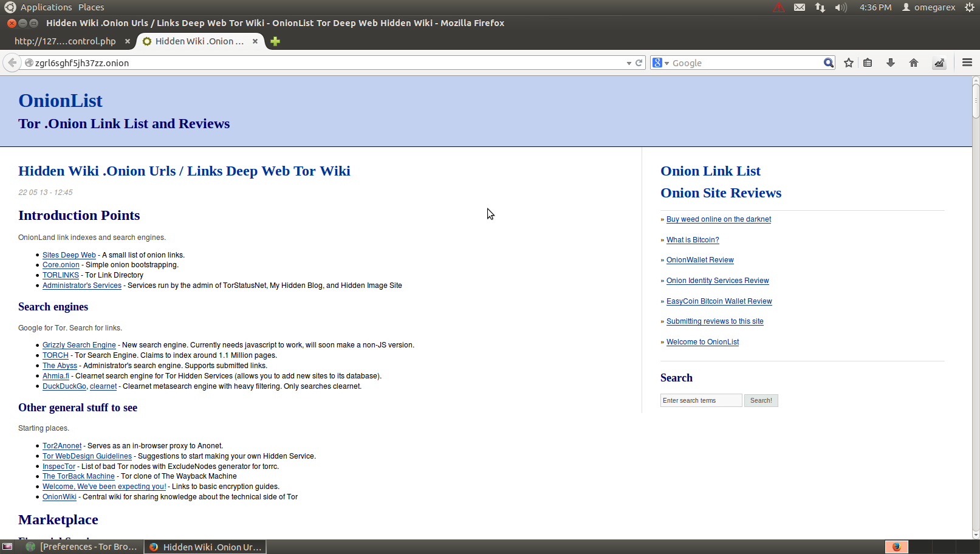This screenshot has height=554, width=980.
Task: Open the Firefox hamburger menu
Action: 967,63
